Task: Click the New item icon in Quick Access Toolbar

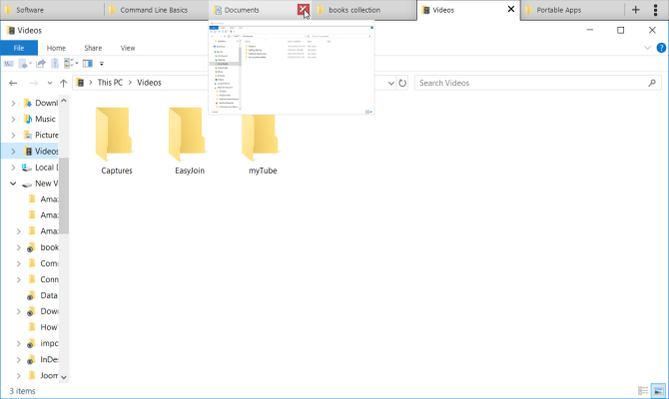Action: pyautogui.click(x=23, y=64)
